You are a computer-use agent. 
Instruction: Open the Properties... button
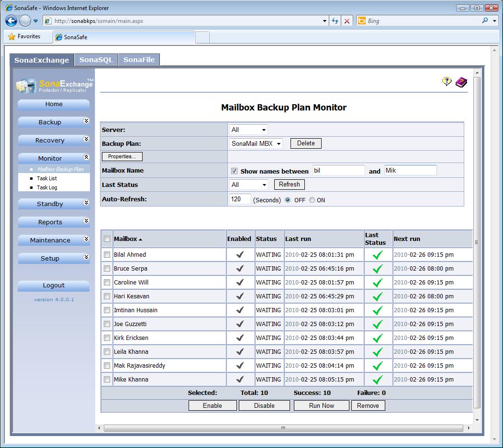122,156
